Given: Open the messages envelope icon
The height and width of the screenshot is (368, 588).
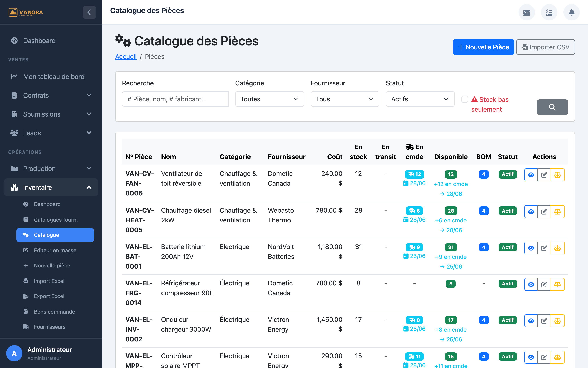Looking at the screenshot, I should 527,12.
